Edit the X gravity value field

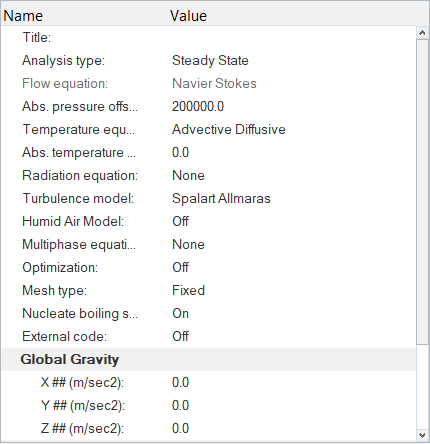293,382
